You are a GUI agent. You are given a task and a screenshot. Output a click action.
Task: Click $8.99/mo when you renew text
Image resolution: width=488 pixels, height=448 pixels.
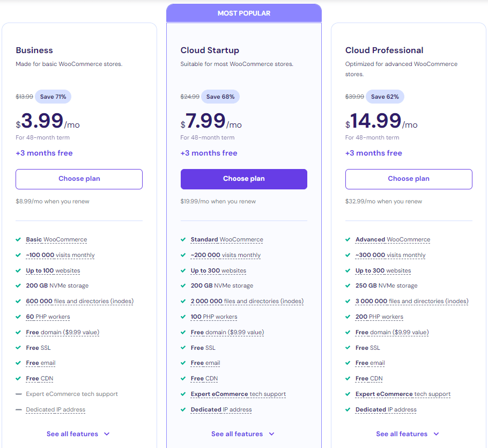[x=53, y=201]
